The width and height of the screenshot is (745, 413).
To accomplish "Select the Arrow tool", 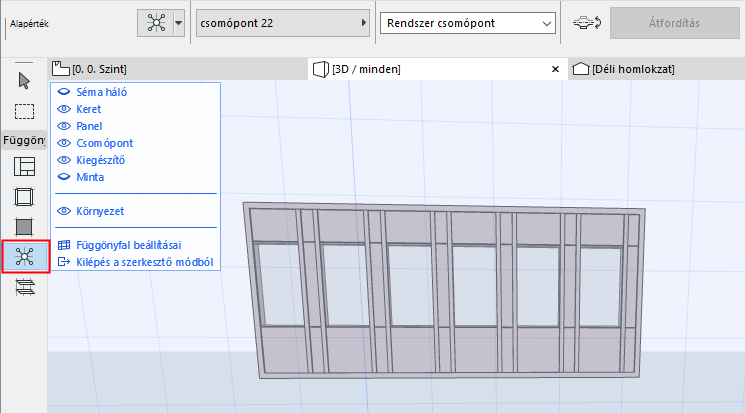I will [x=24, y=81].
